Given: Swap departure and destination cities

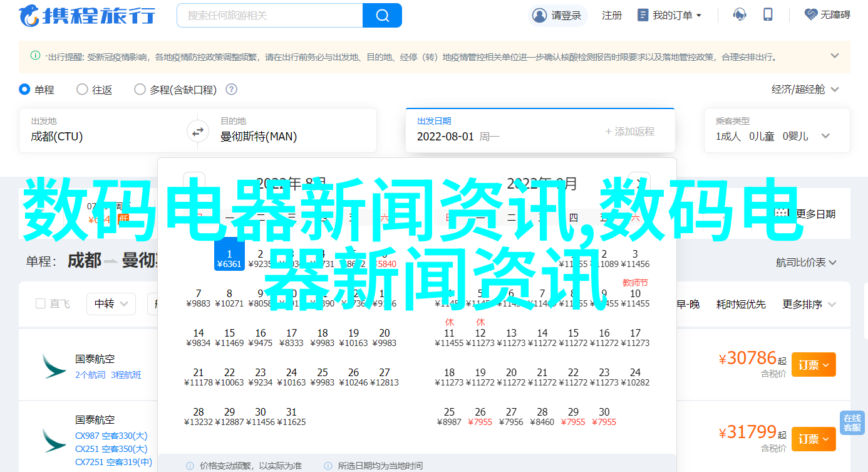Looking at the screenshot, I should coord(197,132).
